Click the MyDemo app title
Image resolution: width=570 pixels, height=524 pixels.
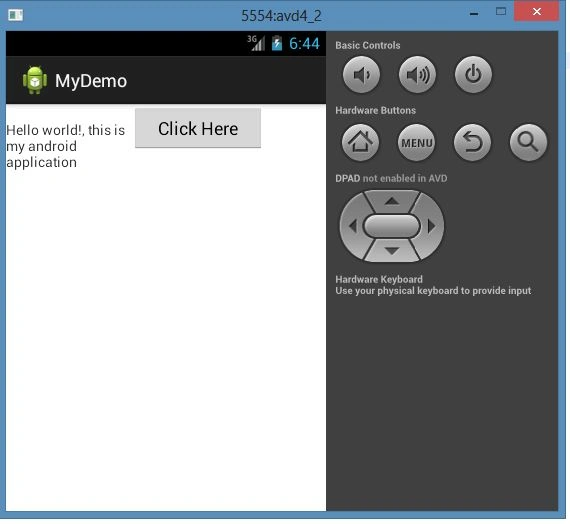(91, 81)
